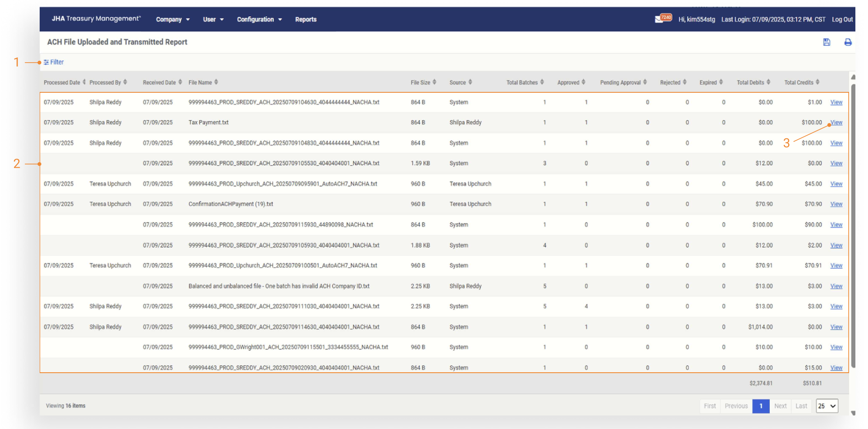The width and height of the screenshot is (868, 429).
Task: Open the Filter options
Action: [x=54, y=62]
